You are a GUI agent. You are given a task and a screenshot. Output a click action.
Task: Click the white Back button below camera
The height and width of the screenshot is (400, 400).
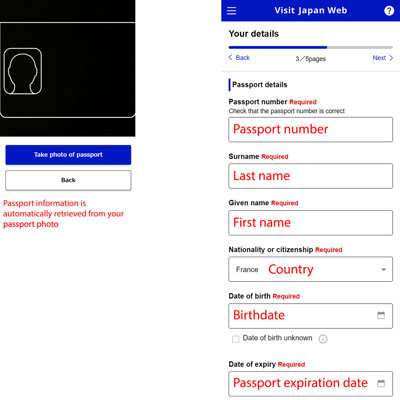point(68,180)
